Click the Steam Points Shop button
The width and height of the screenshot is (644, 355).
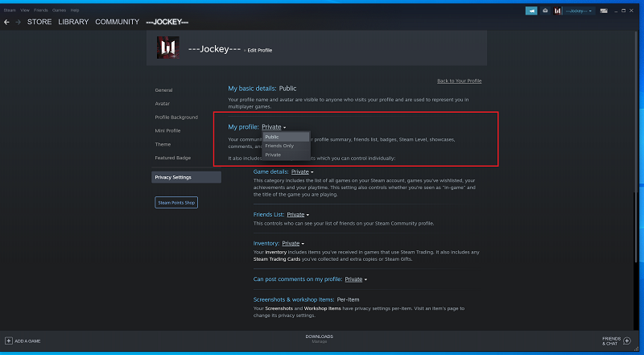(175, 202)
